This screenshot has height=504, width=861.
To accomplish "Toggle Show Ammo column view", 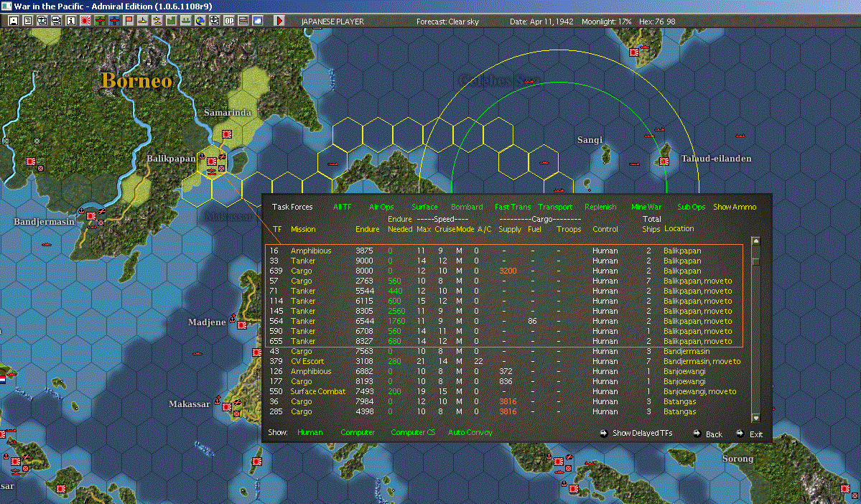I will coord(734,207).
